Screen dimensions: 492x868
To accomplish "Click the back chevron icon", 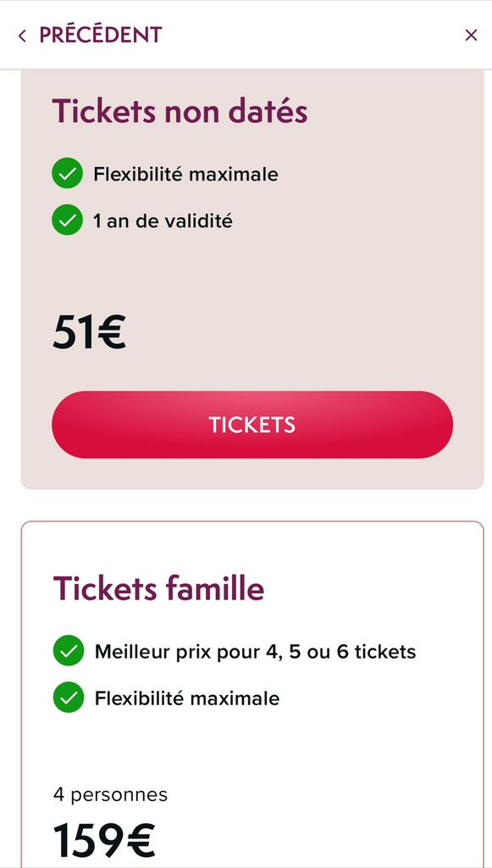I will pos(21,35).
